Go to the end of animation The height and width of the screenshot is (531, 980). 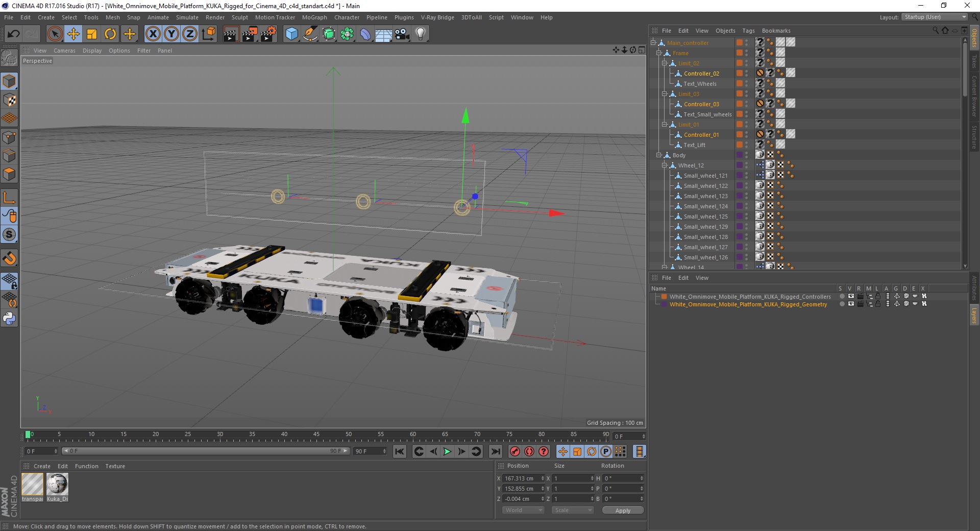tap(495, 451)
